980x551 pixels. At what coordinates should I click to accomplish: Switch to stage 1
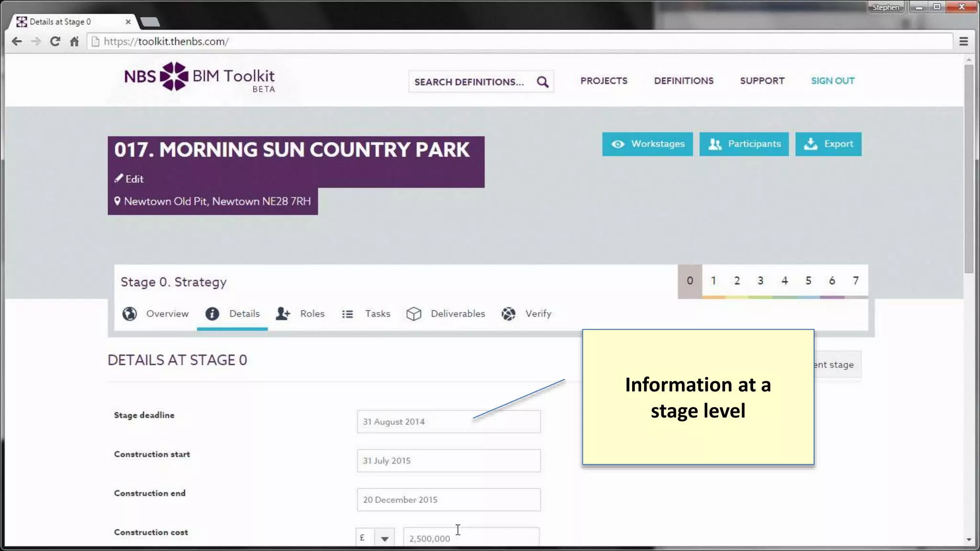pos(713,281)
